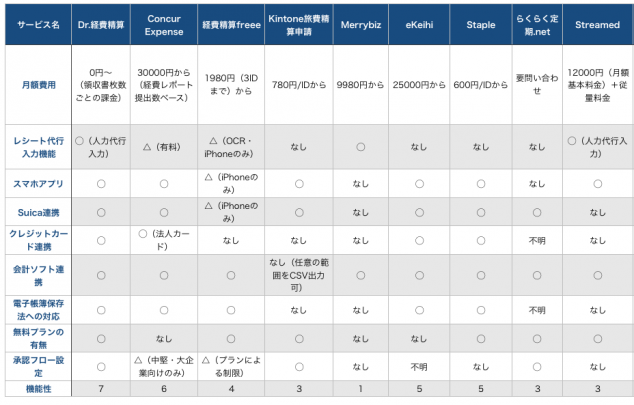634x405 pixels.
Task: Click Kintone's 機能性 score 3
Action: point(299,389)
